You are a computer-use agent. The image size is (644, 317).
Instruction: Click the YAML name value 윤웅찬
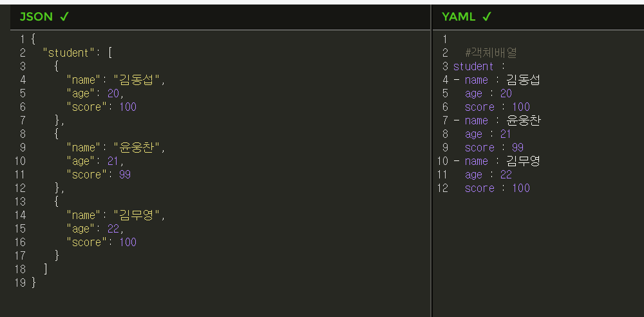coord(523,120)
